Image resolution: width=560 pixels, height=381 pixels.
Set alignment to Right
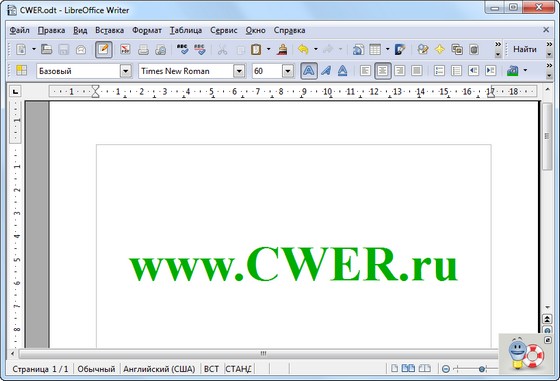click(399, 70)
